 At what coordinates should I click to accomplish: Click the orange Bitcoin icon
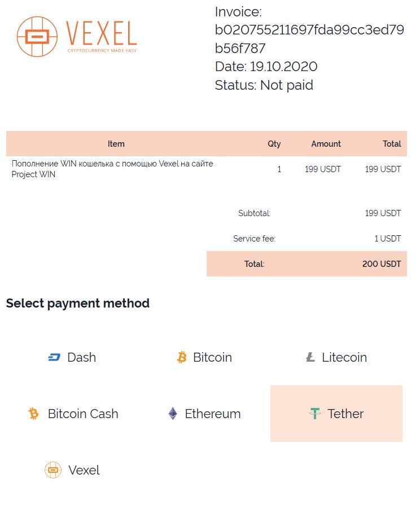coord(182,357)
